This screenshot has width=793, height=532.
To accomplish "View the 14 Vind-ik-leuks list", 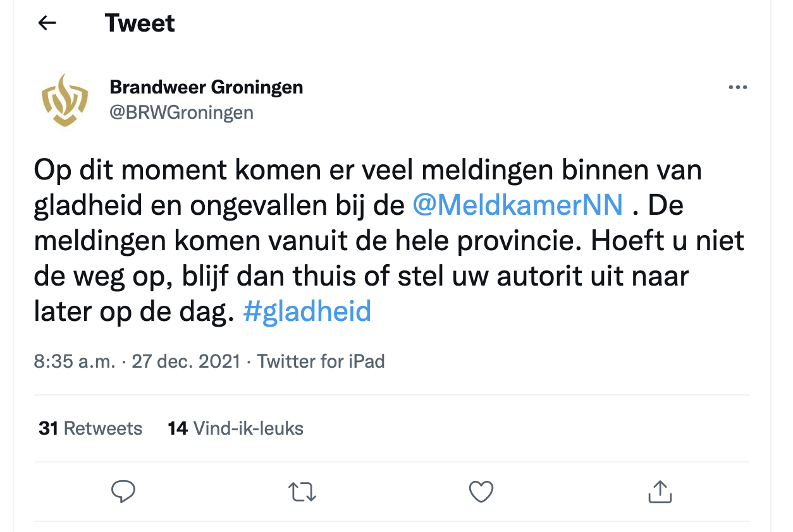I will click(x=235, y=428).
